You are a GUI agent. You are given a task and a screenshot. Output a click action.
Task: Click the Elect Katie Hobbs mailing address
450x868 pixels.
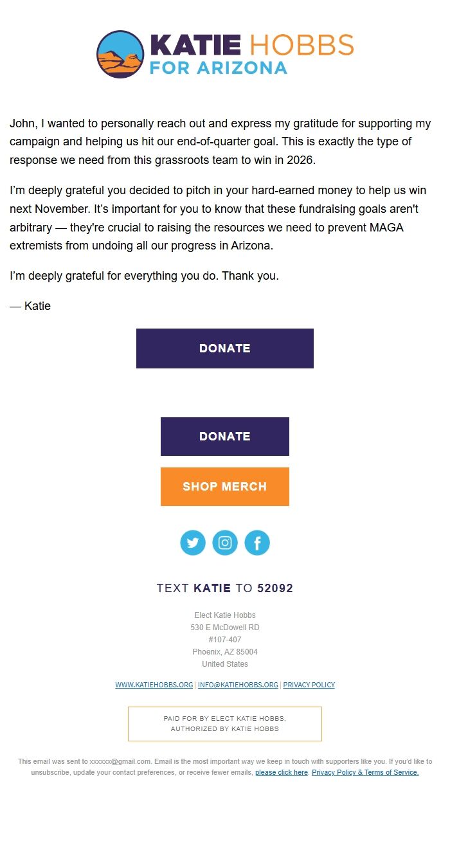click(x=225, y=640)
